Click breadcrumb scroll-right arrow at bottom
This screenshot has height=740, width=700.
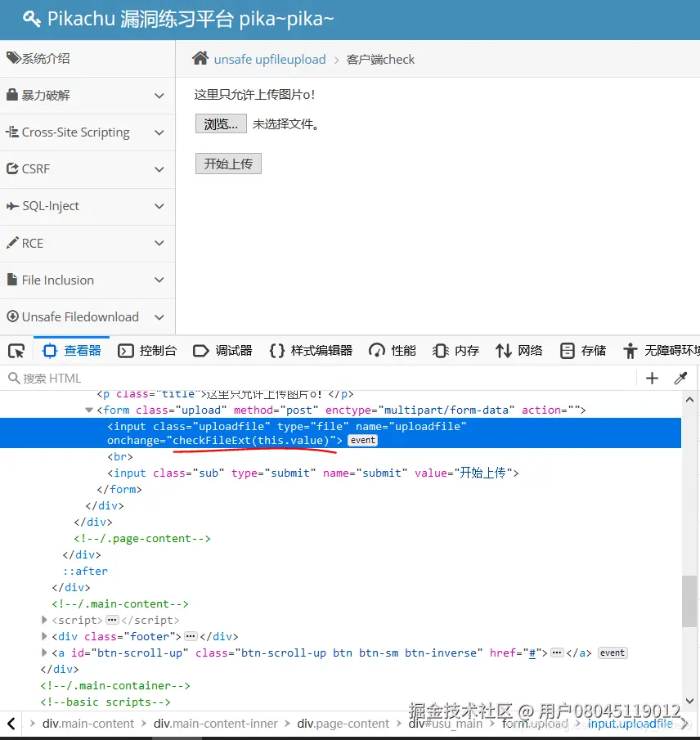[685, 724]
